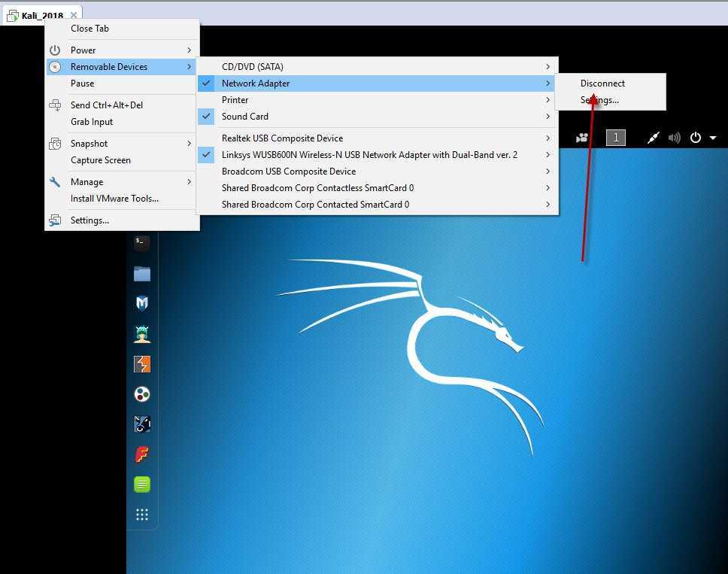Show all applications grid icon
Screen dimensions: 728x574
pos(141,514)
